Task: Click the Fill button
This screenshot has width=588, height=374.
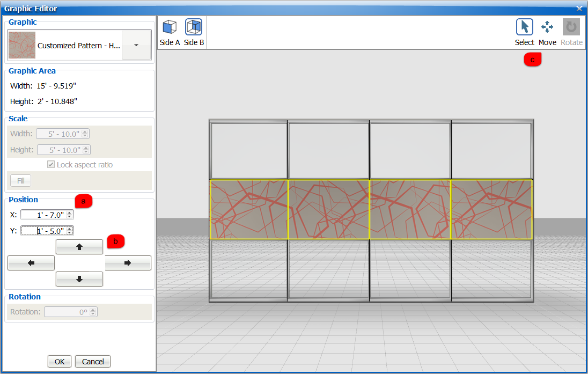Action: click(21, 181)
